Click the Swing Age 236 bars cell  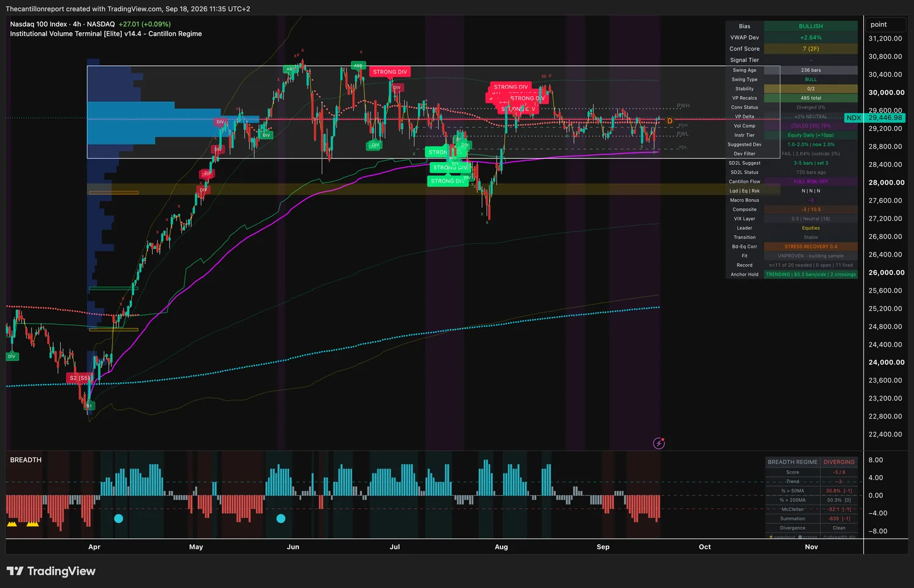(811, 70)
